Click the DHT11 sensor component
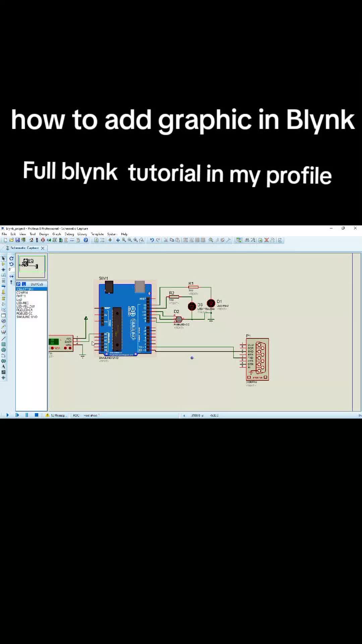The width and height of the screenshot is (362, 644). click(61, 343)
